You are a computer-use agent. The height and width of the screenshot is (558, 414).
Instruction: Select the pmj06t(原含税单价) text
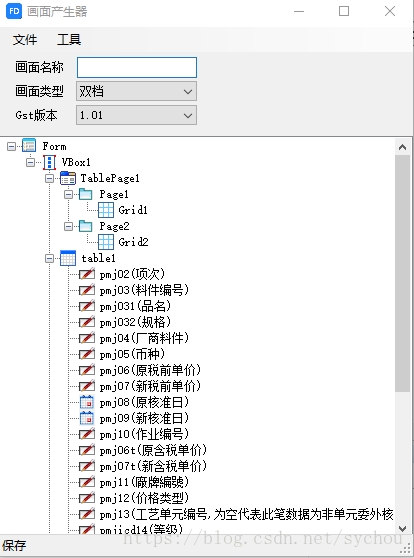click(153, 451)
